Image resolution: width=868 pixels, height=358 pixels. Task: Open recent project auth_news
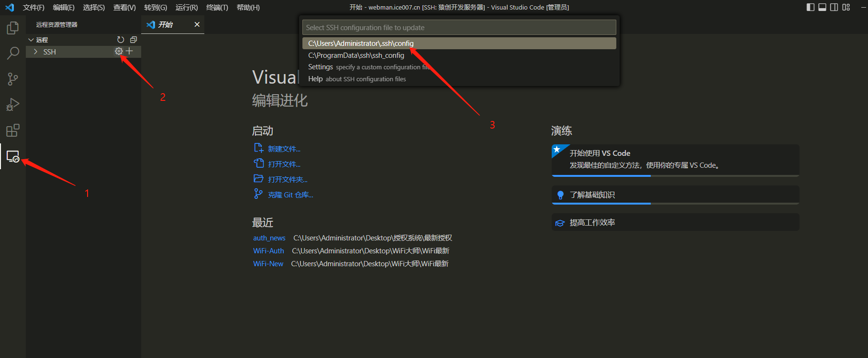click(x=269, y=238)
